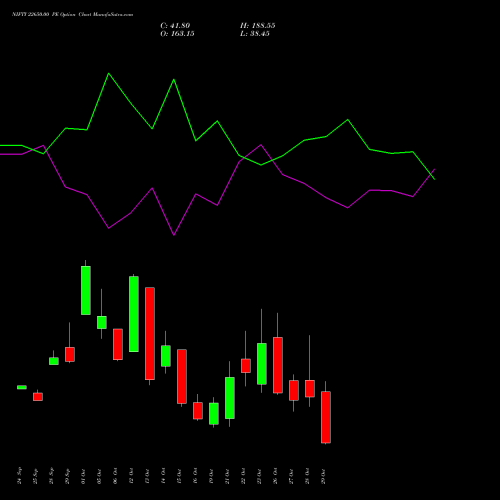Click the red candle above 26 Oct
The height and width of the screenshot is (500, 500).
(x=278, y=365)
